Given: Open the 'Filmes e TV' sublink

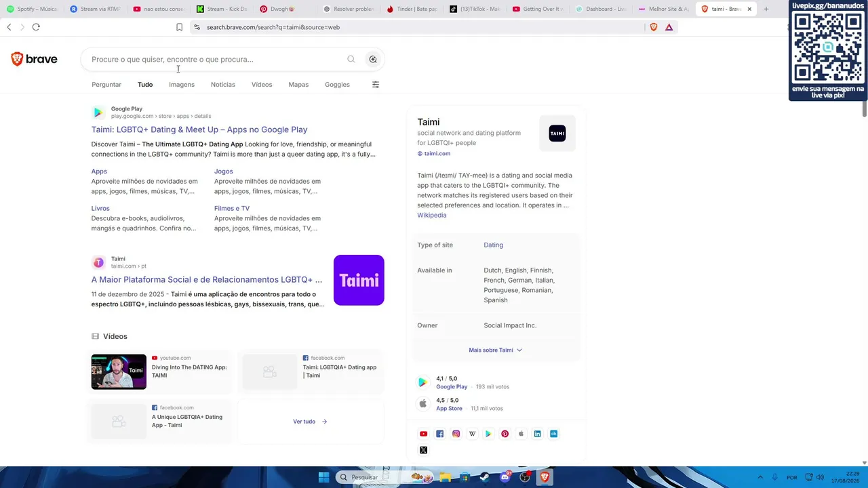Looking at the screenshot, I should tap(232, 209).
